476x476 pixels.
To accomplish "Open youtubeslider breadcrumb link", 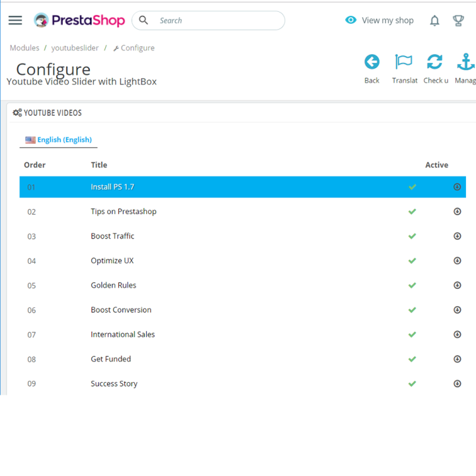I will pos(75,48).
